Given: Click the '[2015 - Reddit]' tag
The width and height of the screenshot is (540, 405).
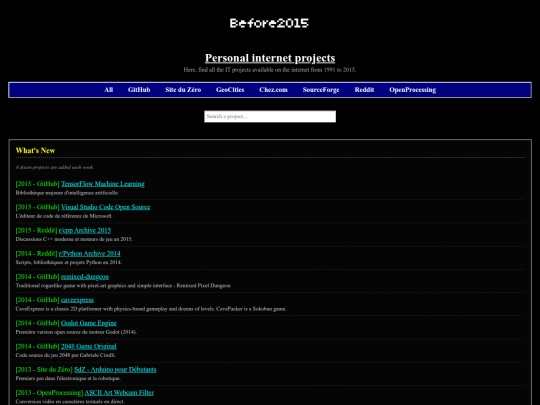Looking at the screenshot, I should tap(36, 230).
